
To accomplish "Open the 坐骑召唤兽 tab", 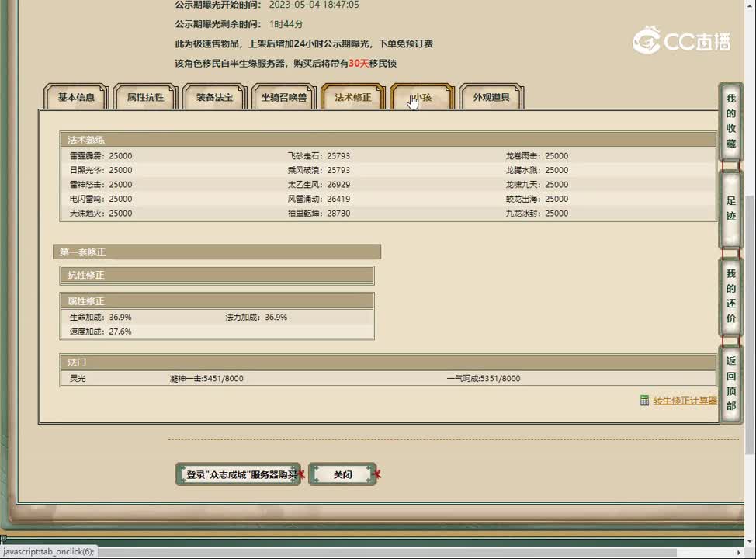I will tap(284, 97).
